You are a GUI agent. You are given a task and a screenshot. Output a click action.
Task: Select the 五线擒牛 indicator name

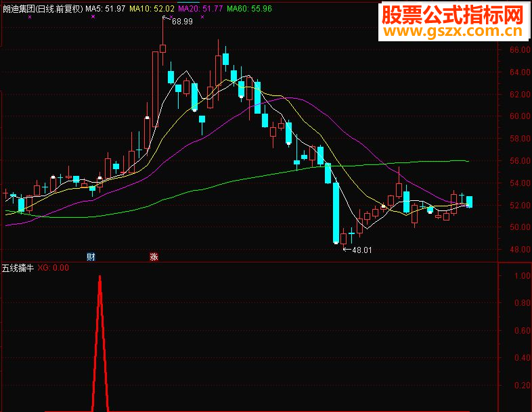coord(18,268)
